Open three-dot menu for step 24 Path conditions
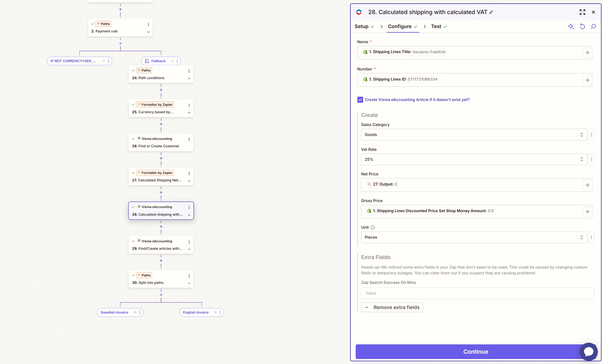Image resolution: width=603 pixels, height=364 pixels. coord(189,71)
